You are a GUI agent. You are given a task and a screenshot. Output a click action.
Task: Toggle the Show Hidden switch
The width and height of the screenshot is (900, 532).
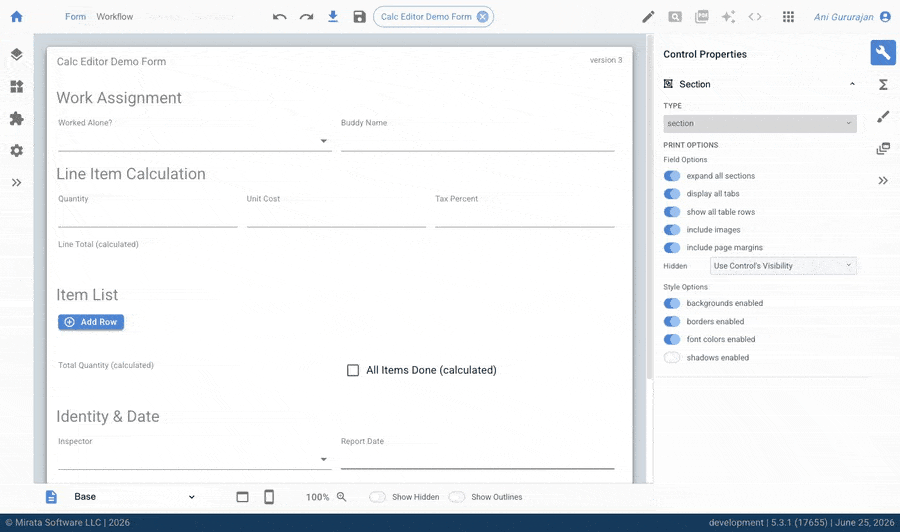coord(377,497)
